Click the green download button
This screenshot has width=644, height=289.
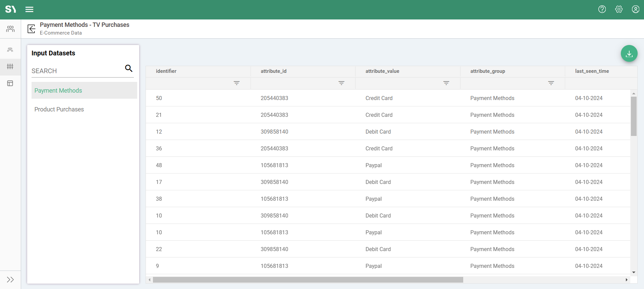[629, 54]
